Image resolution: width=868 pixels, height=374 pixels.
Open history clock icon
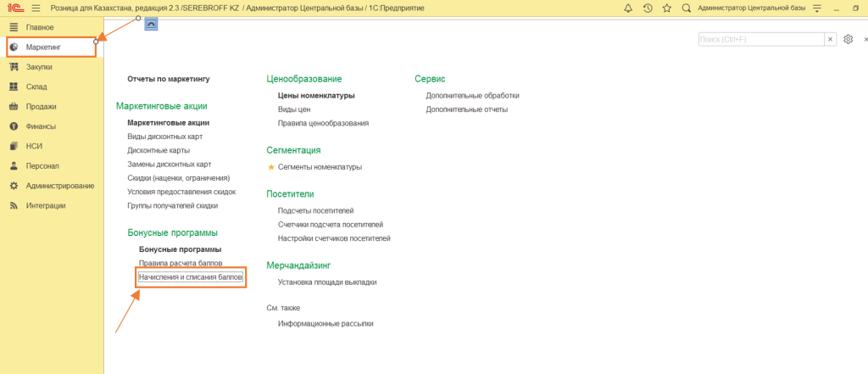click(648, 8)
